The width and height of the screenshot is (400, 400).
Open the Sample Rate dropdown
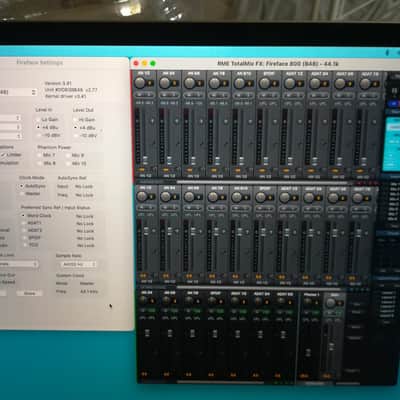[78, 264]
